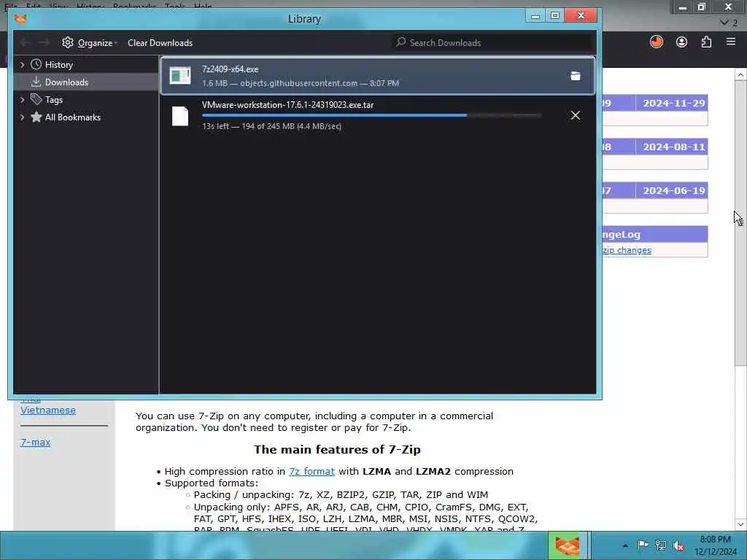
Task: Click the forward arrow in the Library toolbar
Action: [44, 42]
